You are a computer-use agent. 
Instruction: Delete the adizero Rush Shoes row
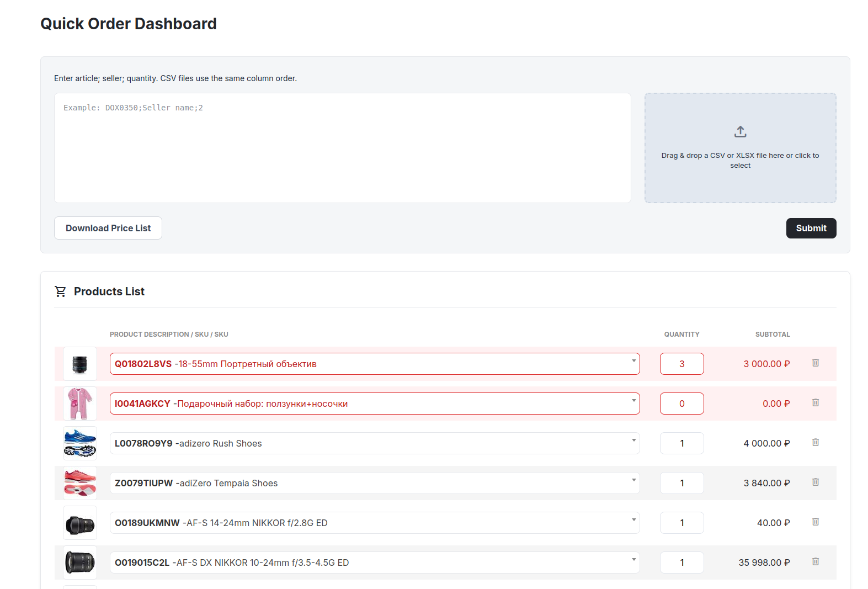coord(815,443)
